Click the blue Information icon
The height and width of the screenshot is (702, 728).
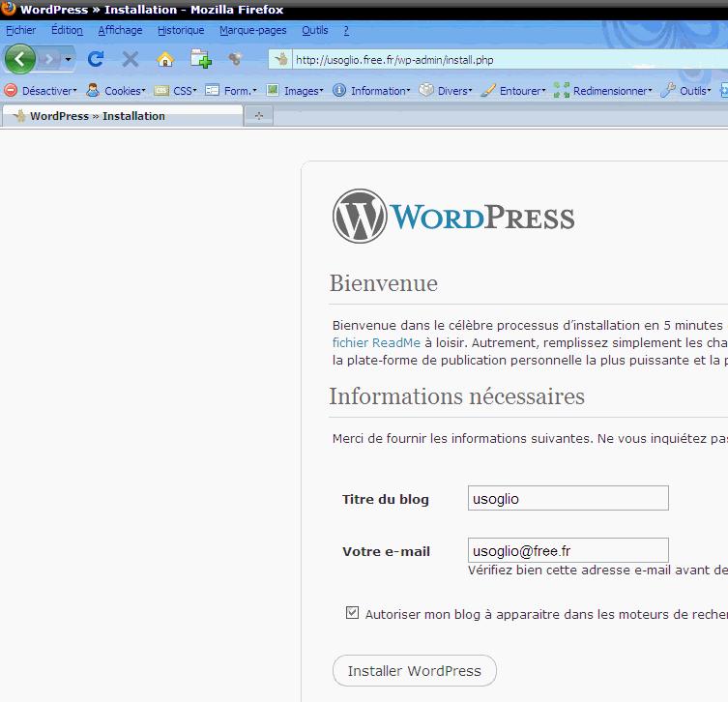click(339, 90)
